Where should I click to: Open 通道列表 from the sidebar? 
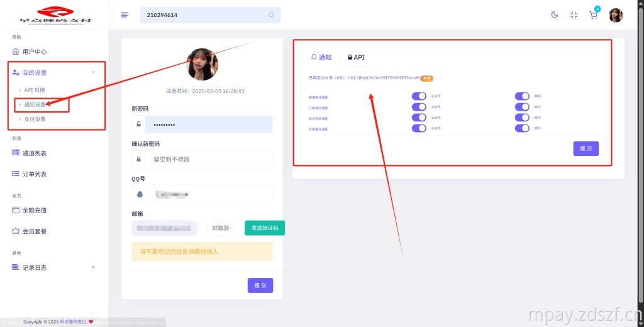pos(34,153)
